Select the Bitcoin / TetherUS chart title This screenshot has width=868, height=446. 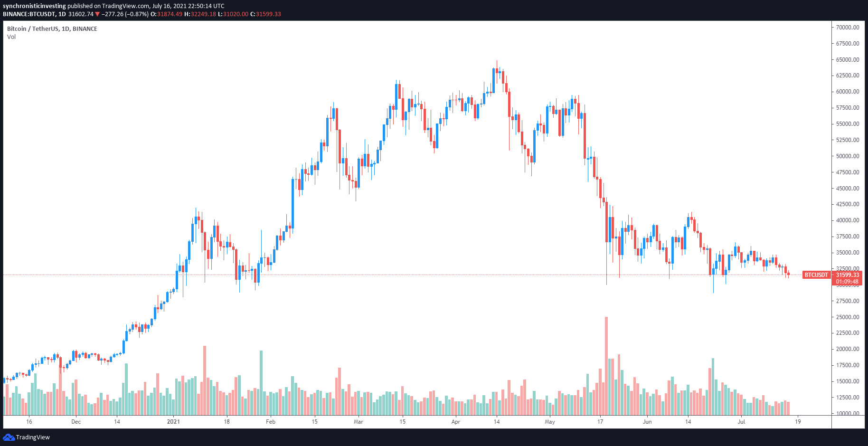[52, 29]
